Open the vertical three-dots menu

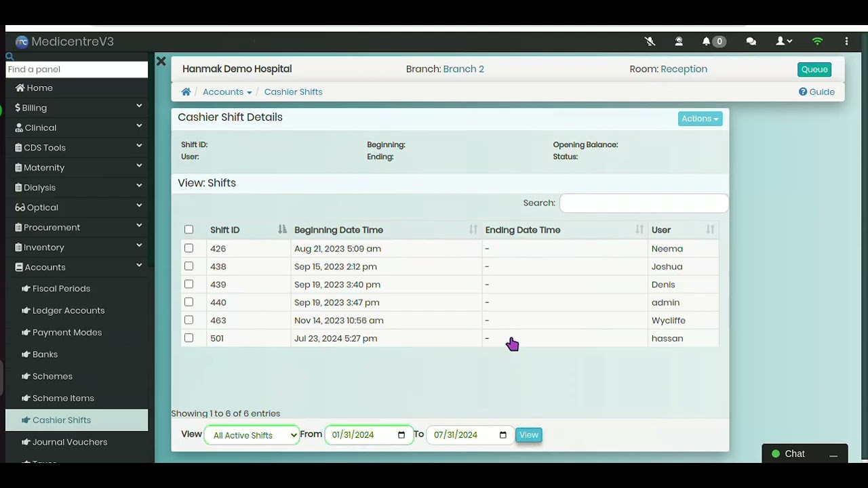click(846, 41)
